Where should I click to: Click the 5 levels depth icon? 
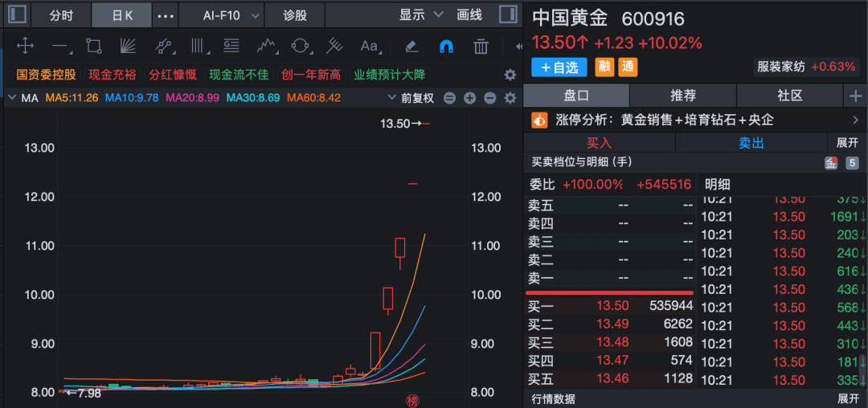pos(852,163)
